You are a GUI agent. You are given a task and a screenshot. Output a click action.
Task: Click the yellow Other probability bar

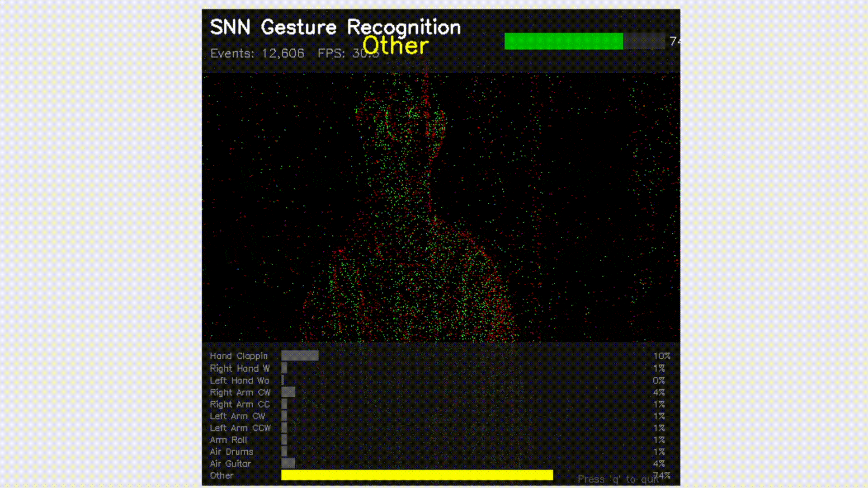417,475
